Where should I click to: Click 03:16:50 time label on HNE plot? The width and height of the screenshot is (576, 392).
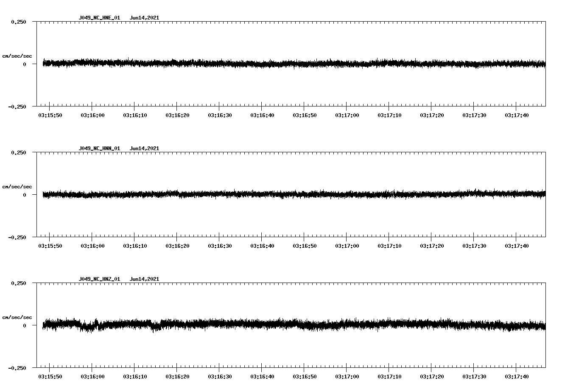(x=305, y=115)
